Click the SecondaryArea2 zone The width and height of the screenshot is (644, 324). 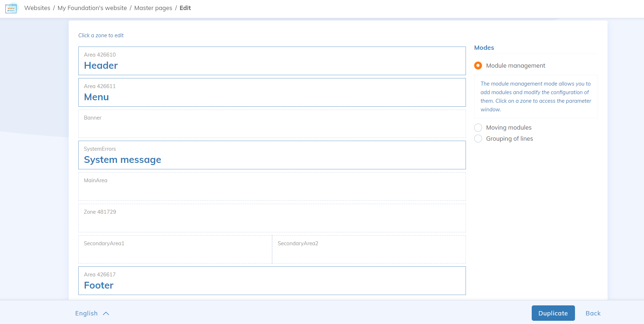(369, 250)
